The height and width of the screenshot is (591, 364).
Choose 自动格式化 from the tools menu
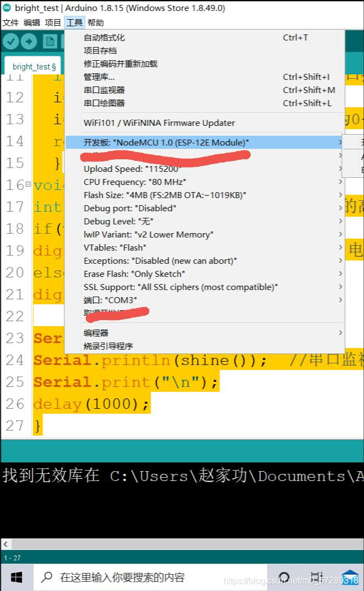(x=204, y=38)
